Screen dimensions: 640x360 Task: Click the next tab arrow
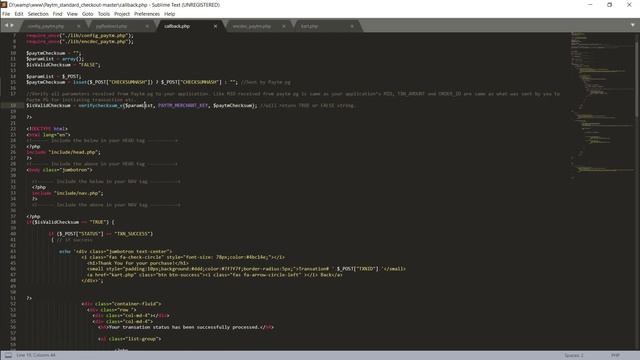12,25
